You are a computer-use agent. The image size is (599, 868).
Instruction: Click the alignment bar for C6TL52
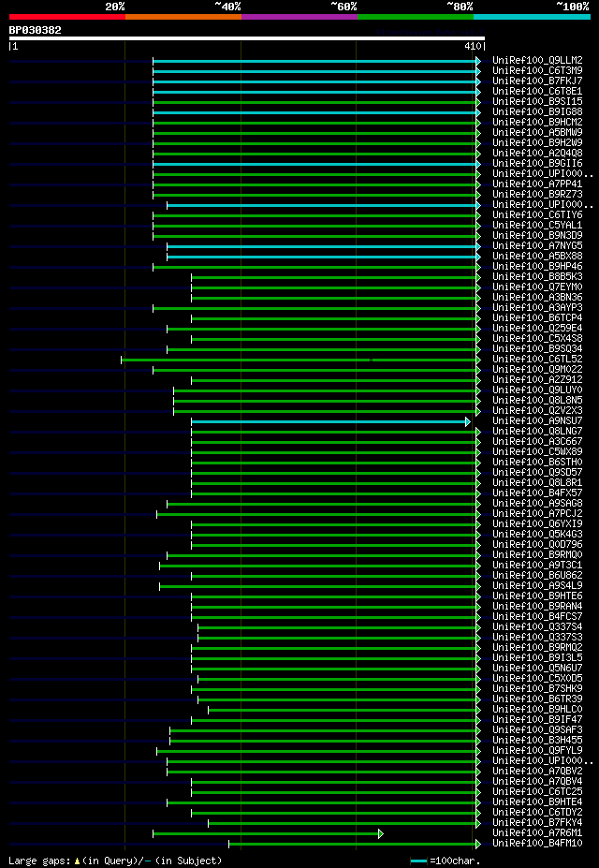click(301, 360)
